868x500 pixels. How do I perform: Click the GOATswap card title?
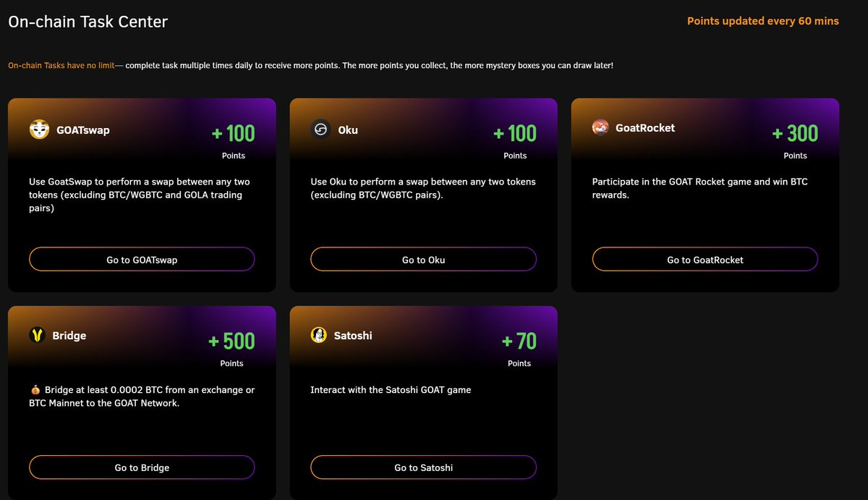pos(83,130)
